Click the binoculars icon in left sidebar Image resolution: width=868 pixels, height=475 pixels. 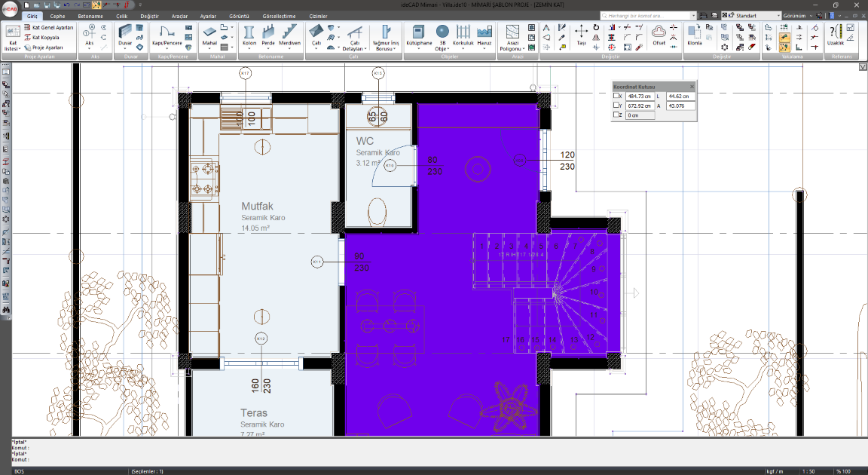5,310
